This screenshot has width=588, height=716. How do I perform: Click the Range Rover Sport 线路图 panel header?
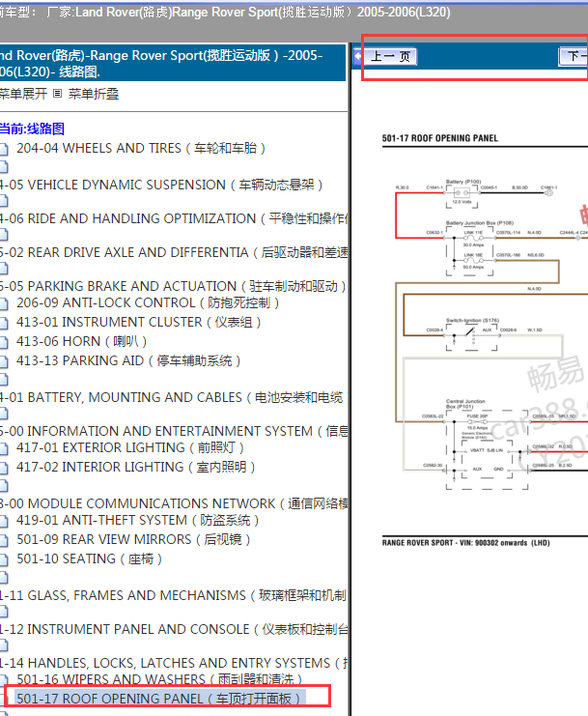173,63
